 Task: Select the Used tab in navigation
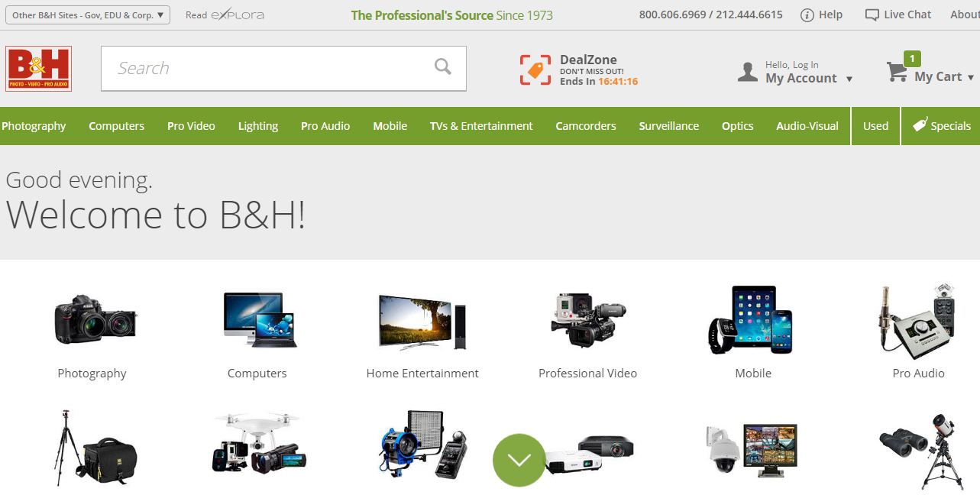pos(875,126)
